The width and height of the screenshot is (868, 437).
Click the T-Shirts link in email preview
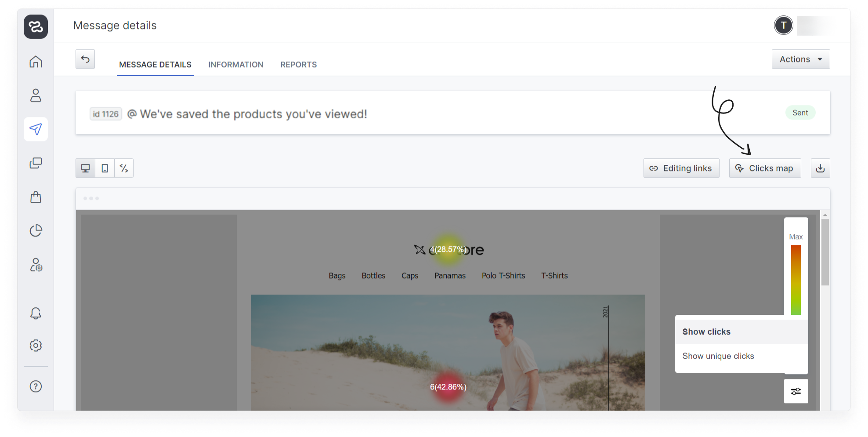[554, 276]
